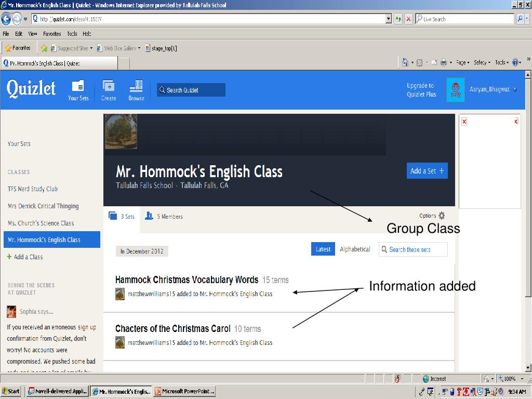
Task: Click the Upgrade to Quizlet Plus link
Action: [x=421, y=90]
